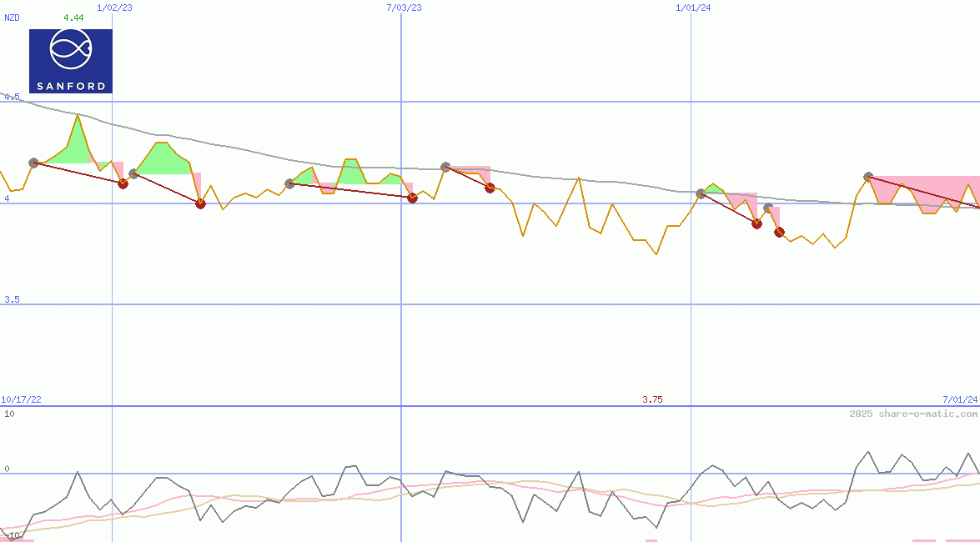Click the last red marker on the chart
Screen dimensions: 980x542
coord(779,232)
